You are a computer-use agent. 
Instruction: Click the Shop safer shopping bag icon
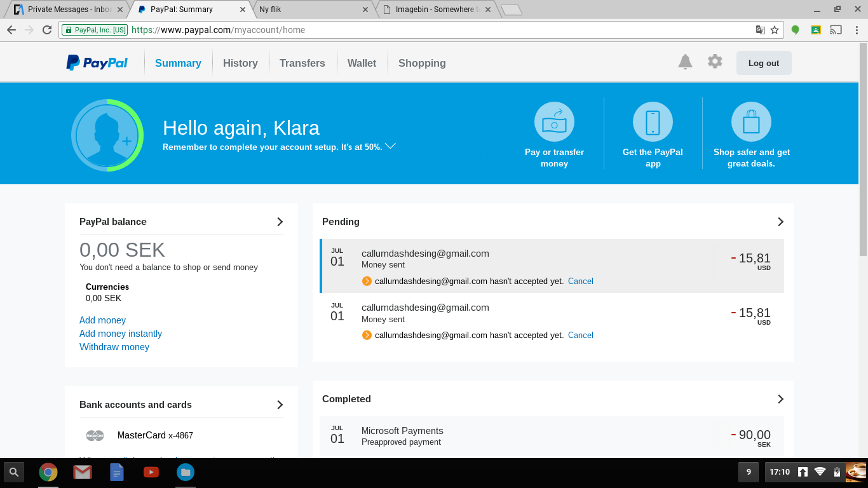[x=751, y=122]
